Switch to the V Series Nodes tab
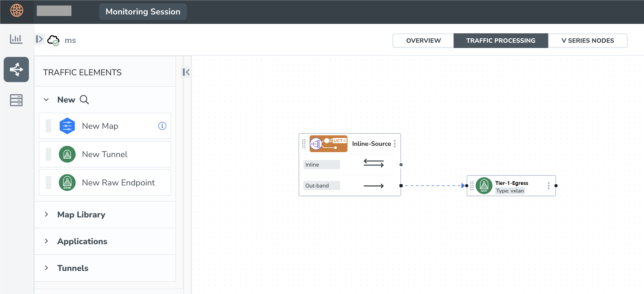This screenshot has width=644, height=294. point(588,41)
